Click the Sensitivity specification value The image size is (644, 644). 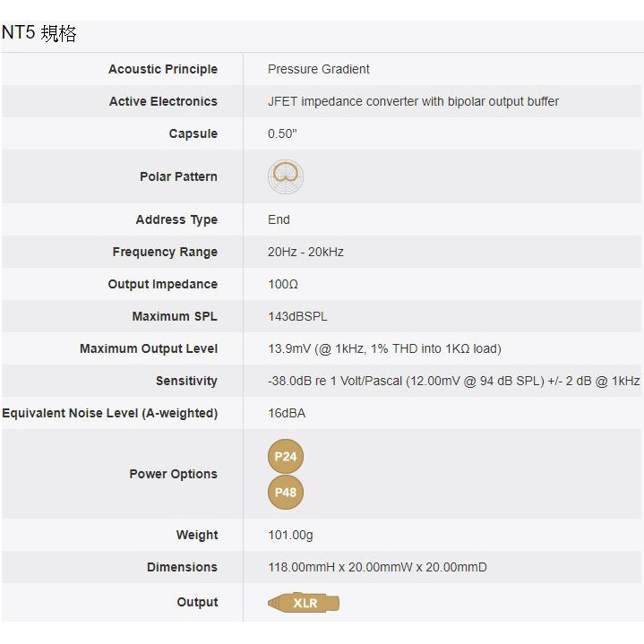453,381
